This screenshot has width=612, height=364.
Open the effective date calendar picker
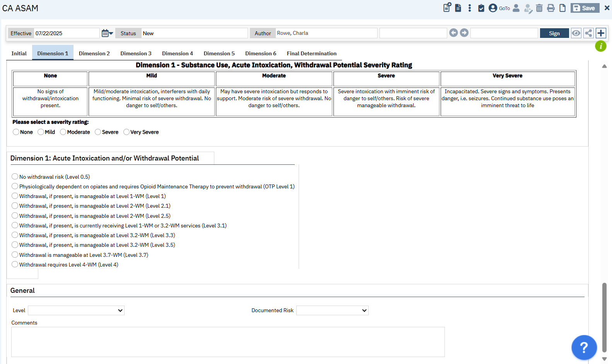(107, 33)
